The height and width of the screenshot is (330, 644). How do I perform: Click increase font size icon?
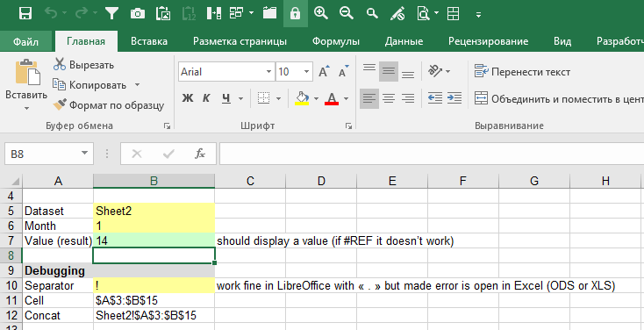pos(325,71)
